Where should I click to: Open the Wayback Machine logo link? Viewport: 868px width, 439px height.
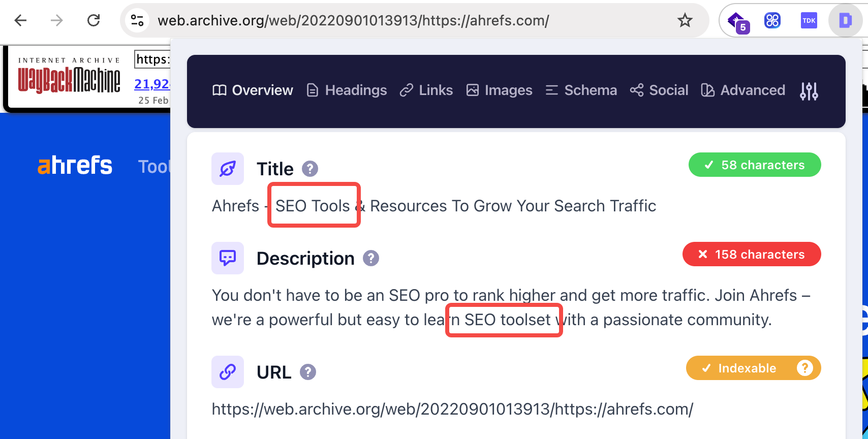point(69,76)
